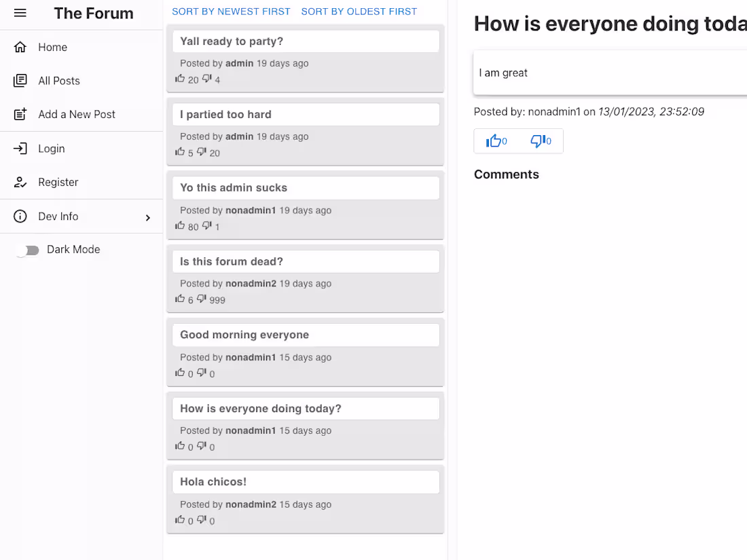Click the All Posts list icon
The width and height of the screenshot is (747, 560).
click(20, 81)
